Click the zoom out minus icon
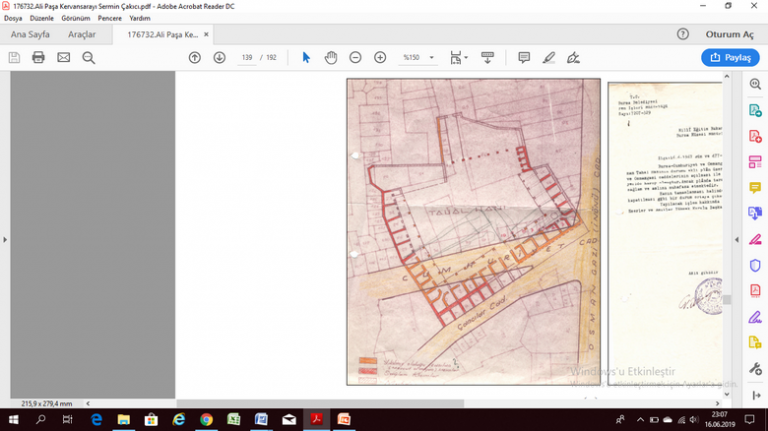Viewport: 768px width, 431px height. 355,57
